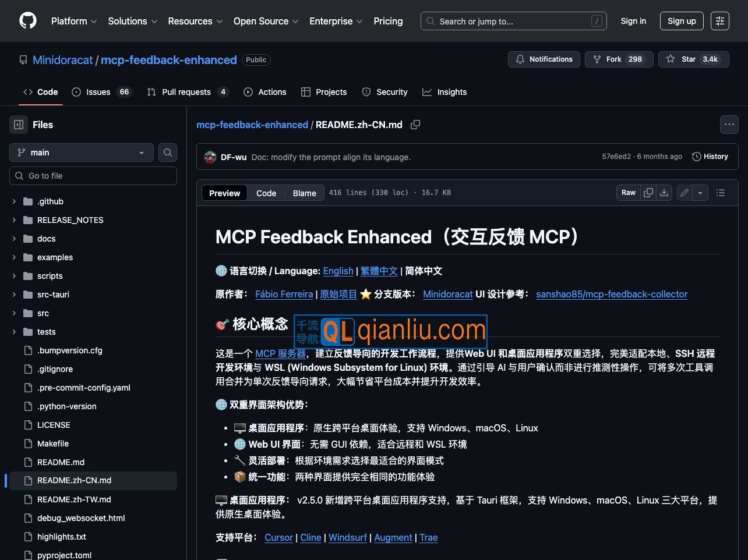Download the raw file icon
The image size is (748, 560).
click(664, 192)
